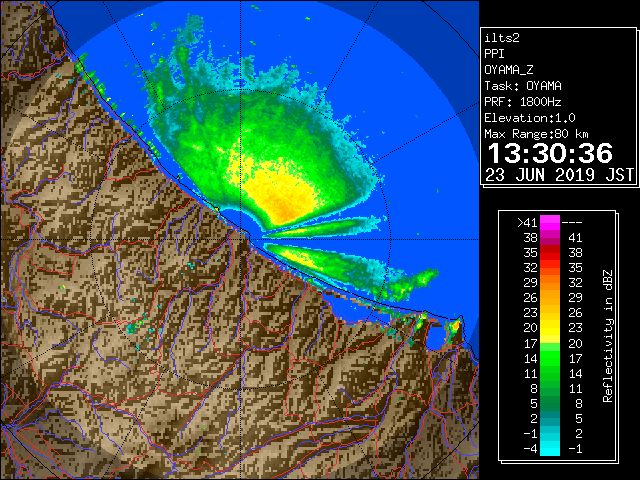The image size is (640, 480).
Task: Pick the magenta >41 dBZ color swatch
Action: click(x=550, y=223)
